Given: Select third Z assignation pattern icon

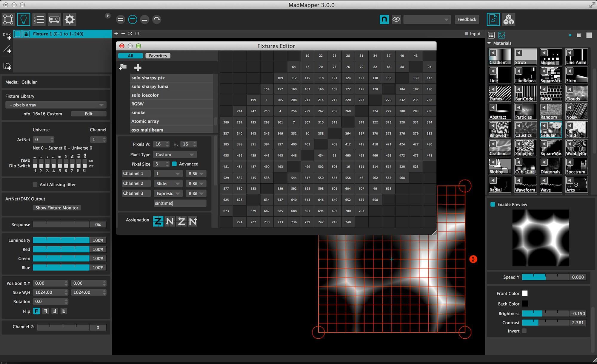Looking at the screenshot, I should pyautogui.click(x=181, y=221).
